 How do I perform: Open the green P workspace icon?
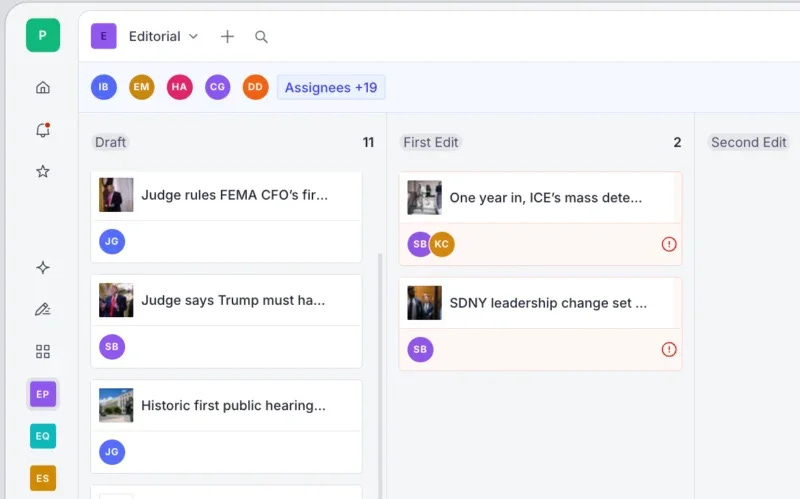(x=43, y=35)
